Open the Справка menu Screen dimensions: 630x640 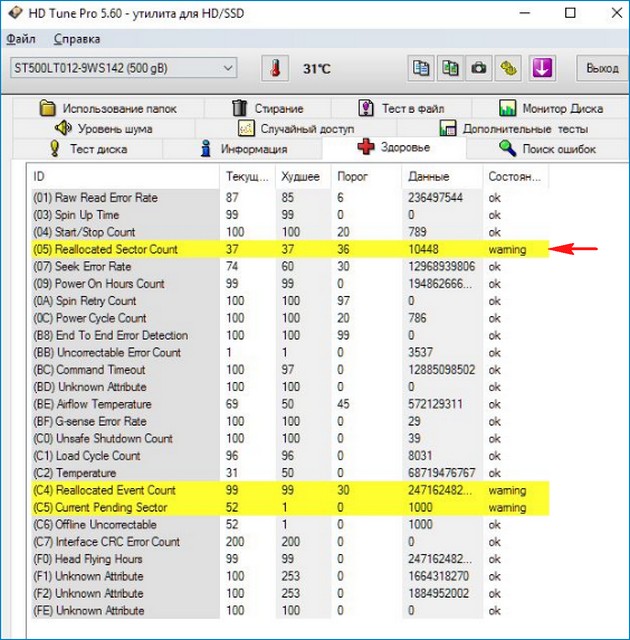[x=76, y=39]
